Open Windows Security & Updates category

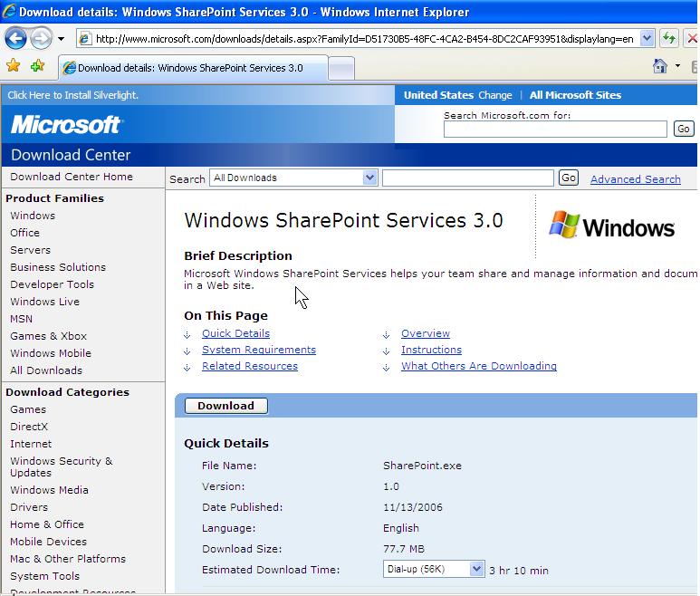point(62,466)
